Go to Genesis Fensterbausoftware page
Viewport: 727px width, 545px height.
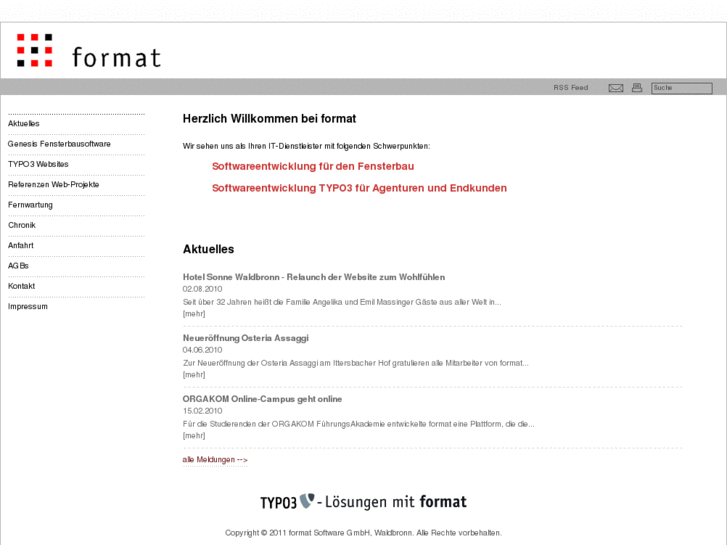[x=59, y=144]
